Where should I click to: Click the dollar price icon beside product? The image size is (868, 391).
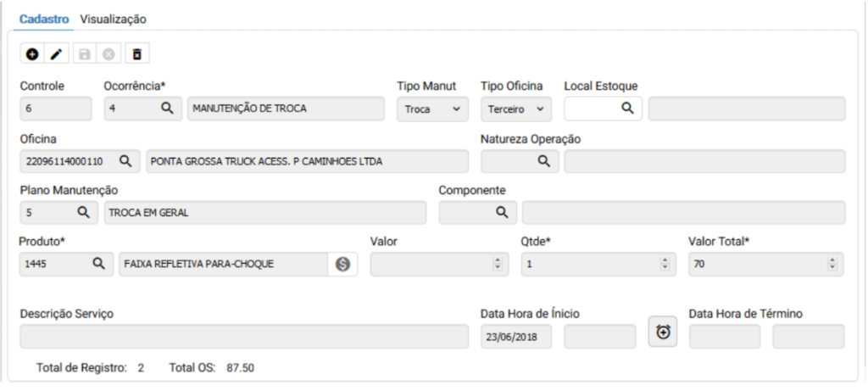click(x=342, y=265)
